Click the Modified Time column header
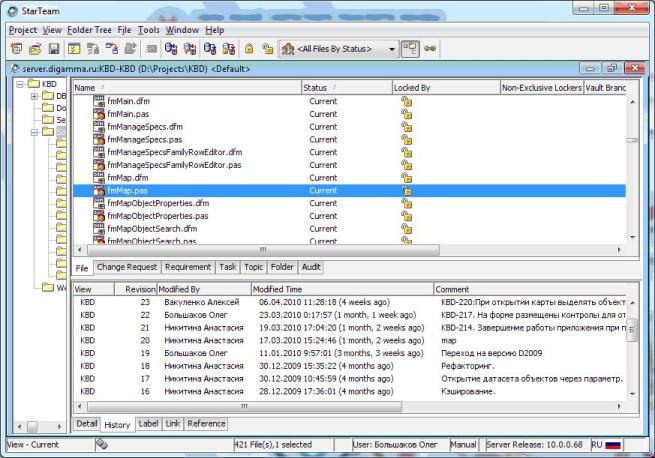The height and width of the screenshot is (458, 655). point(343,289)
